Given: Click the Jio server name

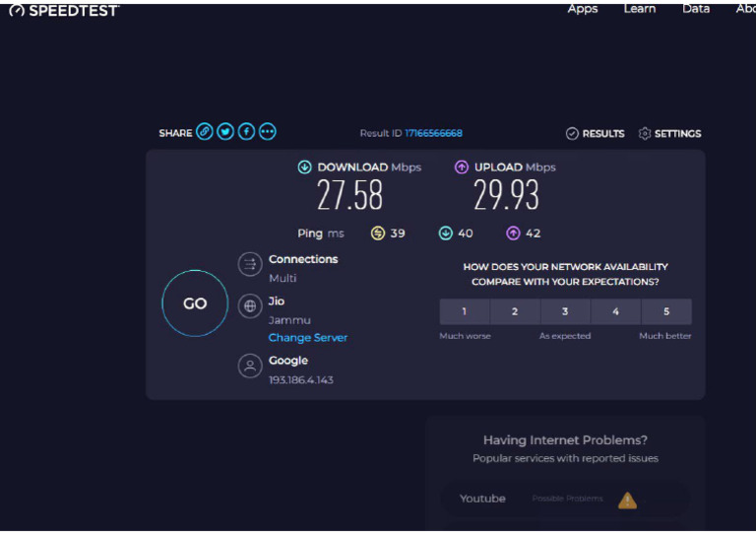Looking at the screenshot, I should tap(277, 301).
